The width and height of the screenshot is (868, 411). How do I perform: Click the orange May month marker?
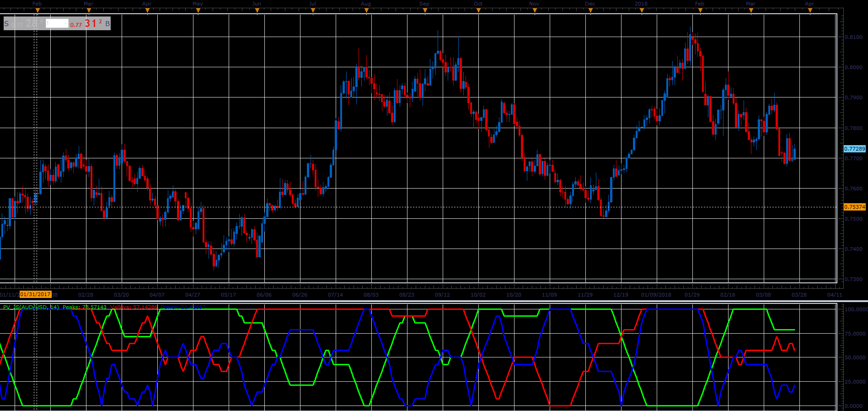198,11
